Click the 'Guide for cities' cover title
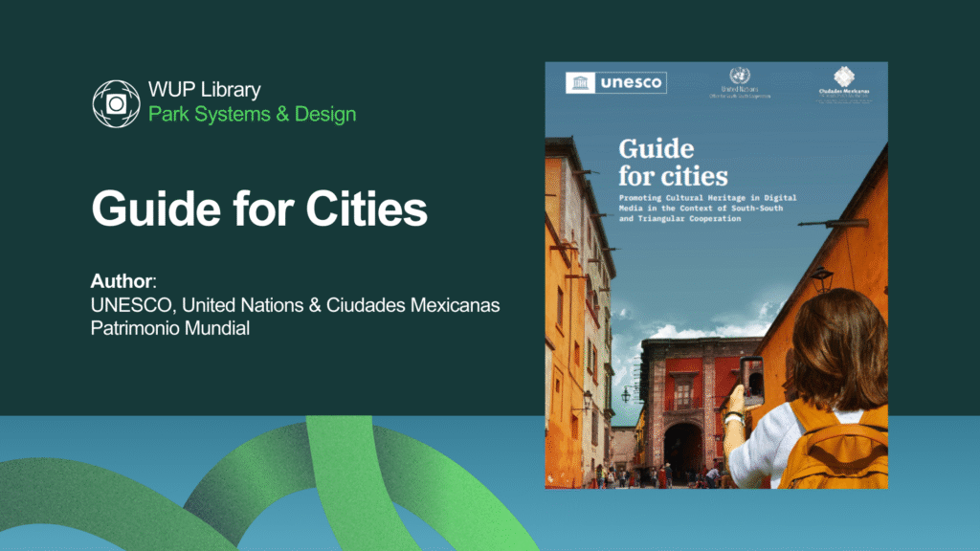Image resolution: width=980 pixels, height=551 pixels. point(673,163)
